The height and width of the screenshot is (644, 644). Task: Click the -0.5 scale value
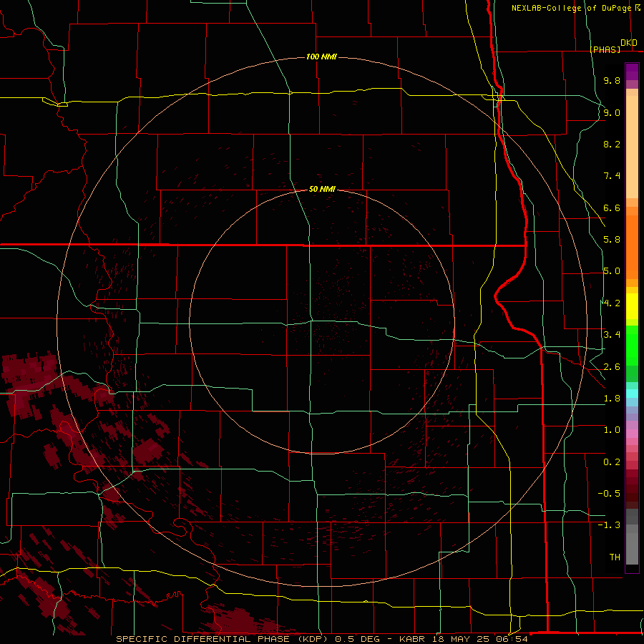coord(609,494)
